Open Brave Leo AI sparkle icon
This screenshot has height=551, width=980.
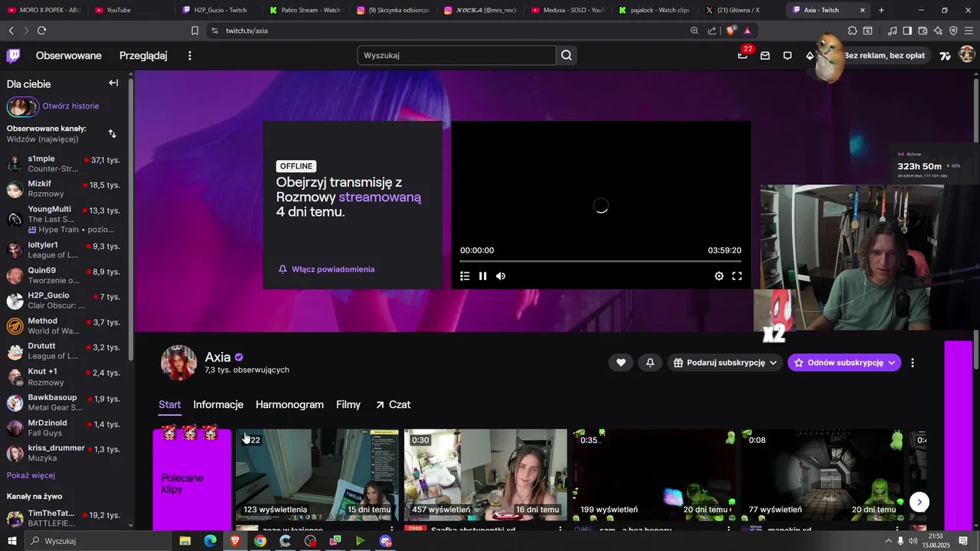point(938,31)
